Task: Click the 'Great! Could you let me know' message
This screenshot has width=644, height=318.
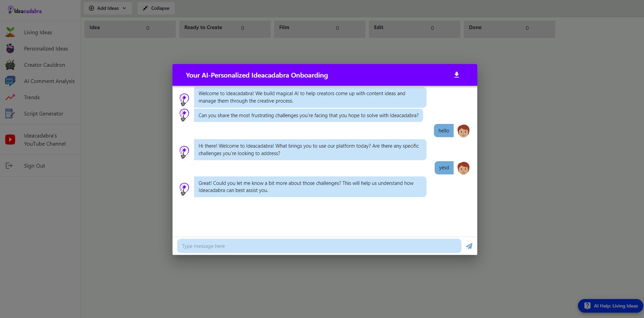Action: 310,187
